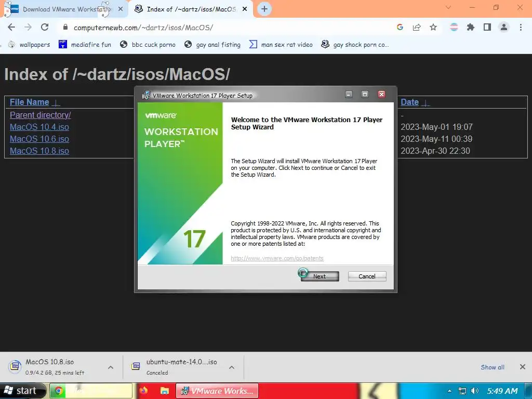Open the file explorer folder in taskbar
The width and height of the screenshot is (532, 399).
click(165, 391)
